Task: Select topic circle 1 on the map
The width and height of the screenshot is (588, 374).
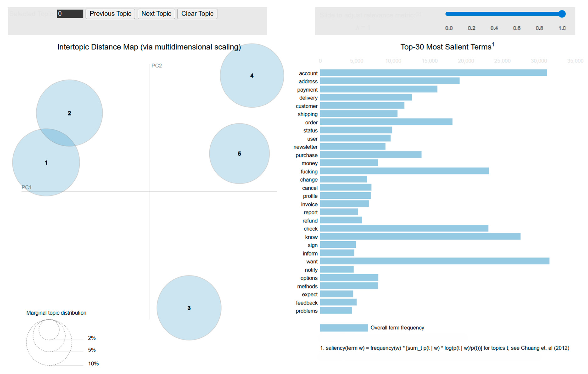Action: (46, 163)
